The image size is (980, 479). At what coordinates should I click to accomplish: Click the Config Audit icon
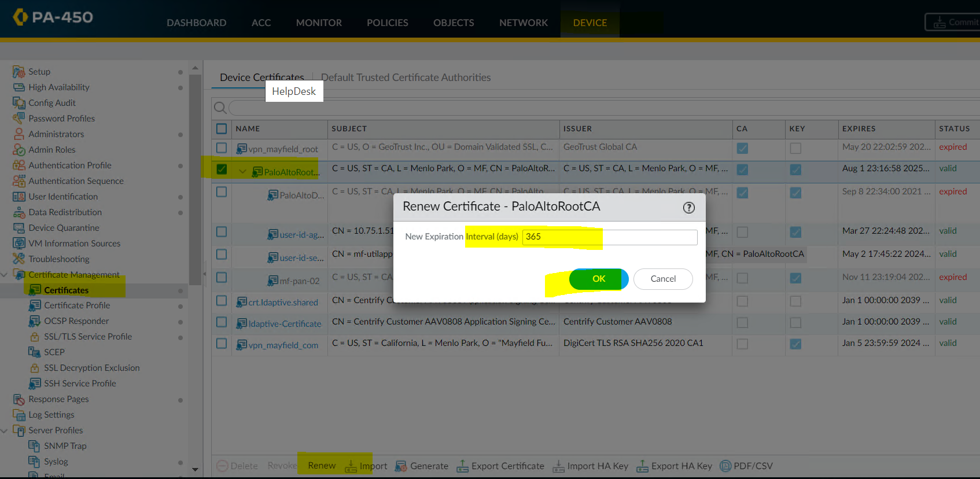[x=19, y=103]
